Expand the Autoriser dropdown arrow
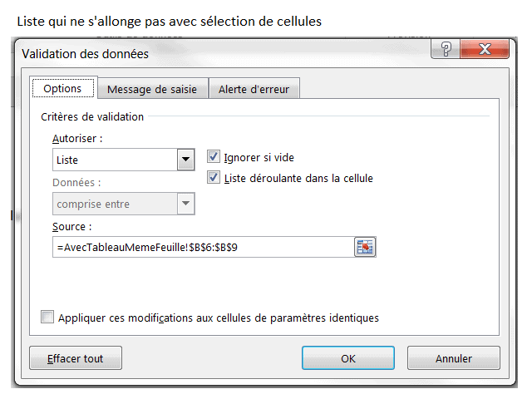 pos(185,159)
